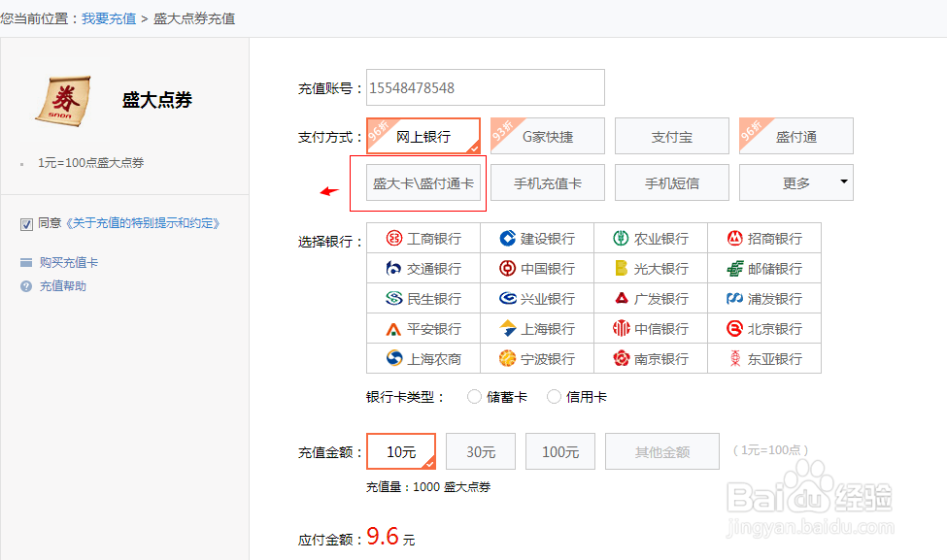Select 盛大卡\盛付通卡 payment method

pos(423,182)
